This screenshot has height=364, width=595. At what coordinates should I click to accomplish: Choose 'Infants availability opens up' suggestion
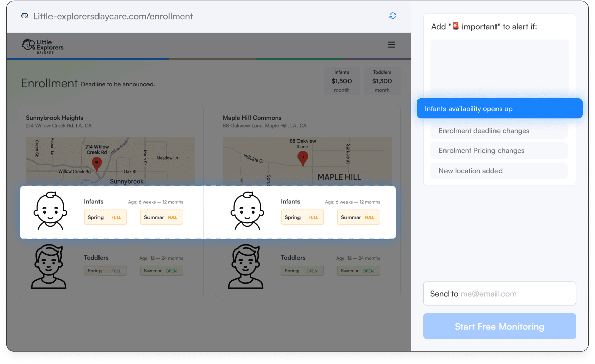[x=499, y=109]
